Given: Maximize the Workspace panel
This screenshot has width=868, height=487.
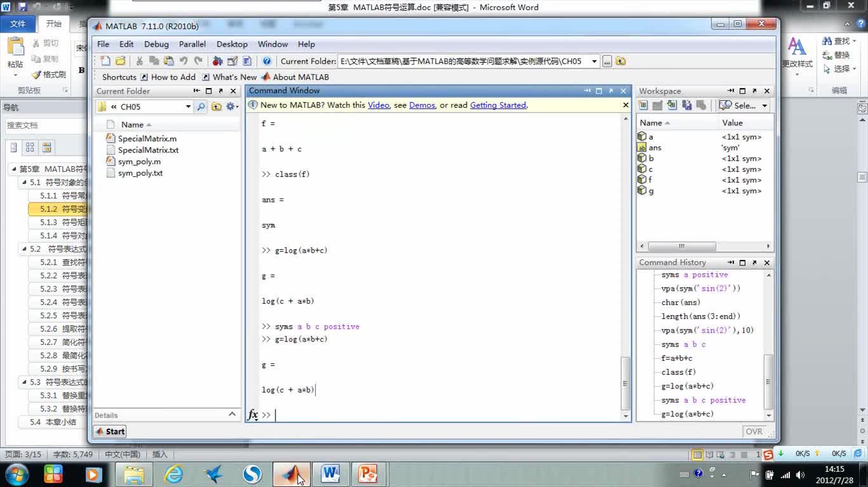Looking at the screenshot, I should 742,91.
